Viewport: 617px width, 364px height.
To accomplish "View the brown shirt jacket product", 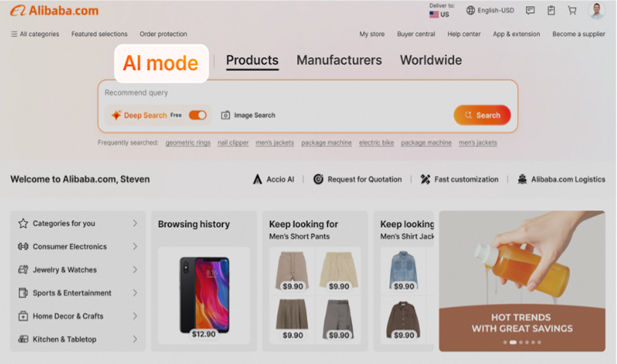I will pyautogui.click(x=403, y=320).
